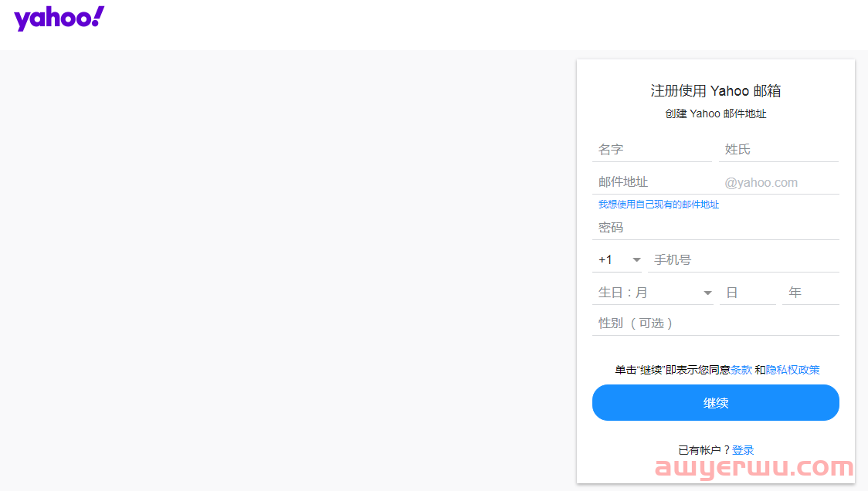Expand the 生日：月 birth month dropdown
868x491 pixels.
(653, 293)
